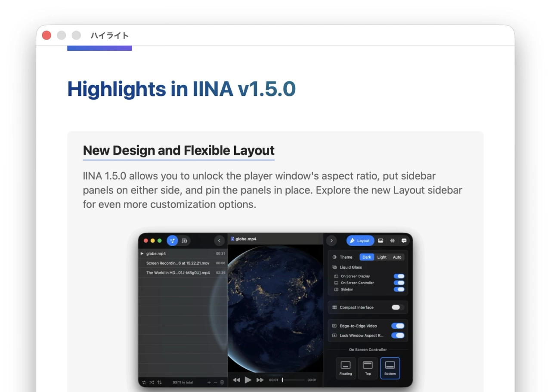The width and height of the screenshot is (551, 392).
Task: Open the chapters tab icon beside playlist
Action: pos(184,241)
